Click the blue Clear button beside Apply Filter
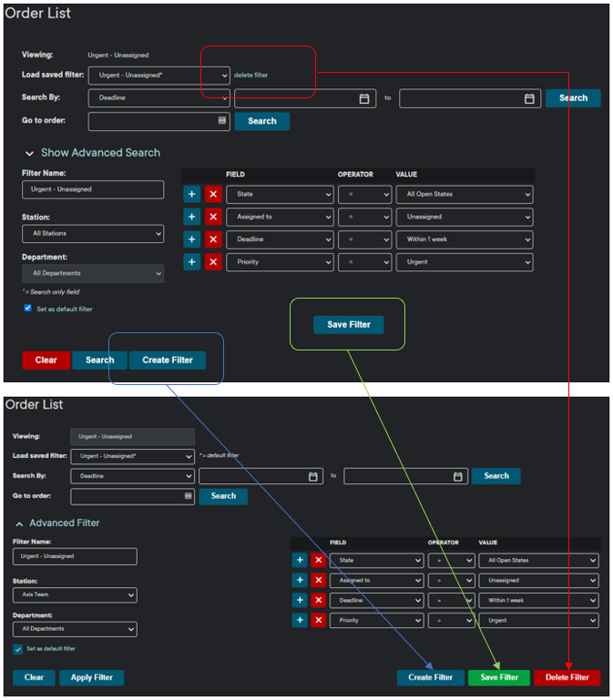This screenshot has height=700, width=613. [x=34, y=677]
